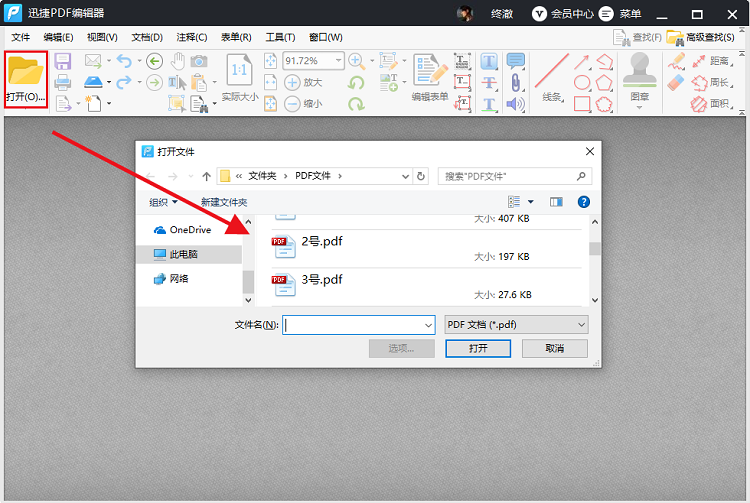Open the Document (文档) menu

tap(147, 37)
